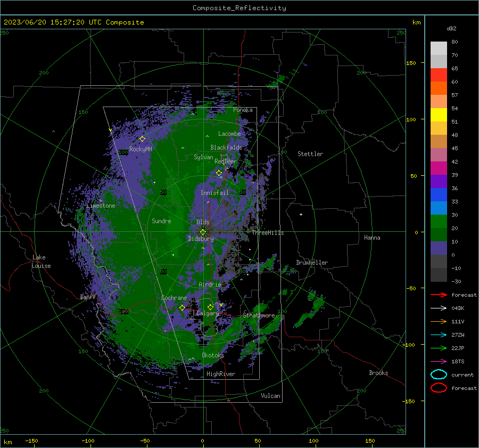
Task: Click the Sundre town label
Action: [161, 221]
